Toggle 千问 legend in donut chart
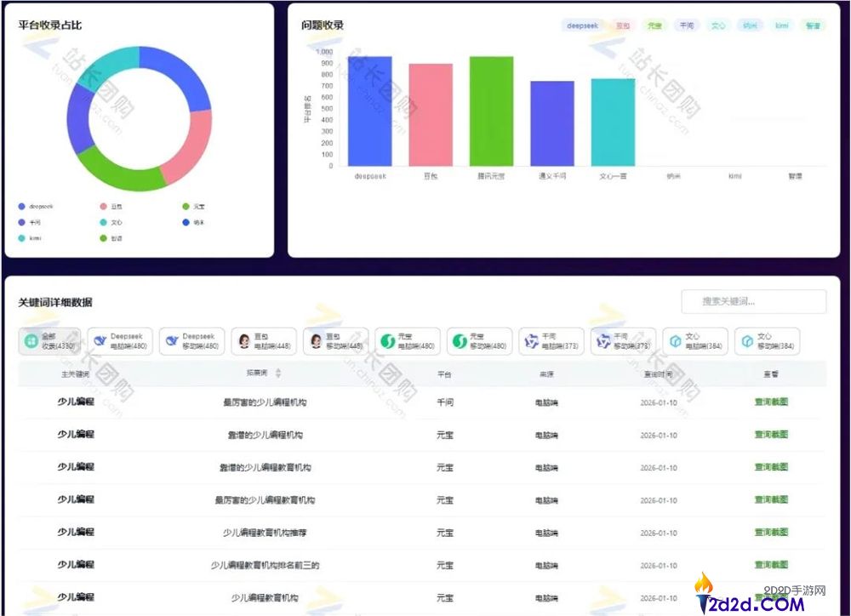 tap(29, 222)
